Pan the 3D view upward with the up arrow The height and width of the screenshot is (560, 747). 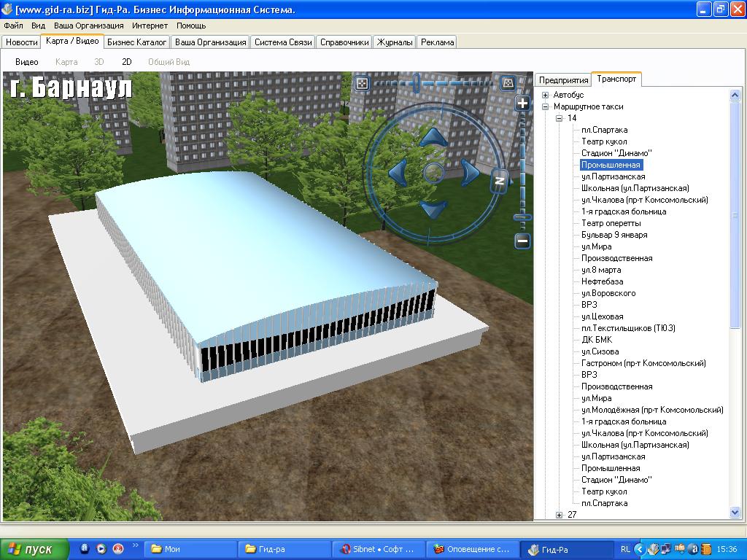[x=433, y=136]
